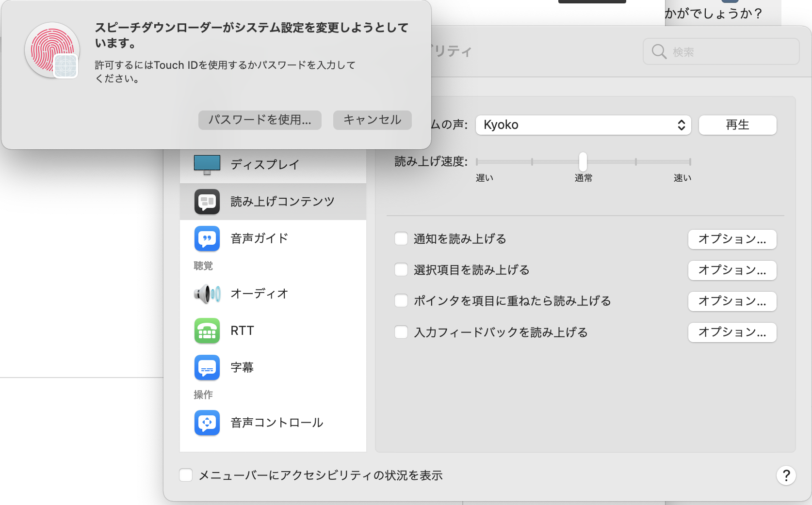Viewport: 812px width, 505px height.
Task: Click the 音声コントロール voice control icon
Action: (207, 423)
